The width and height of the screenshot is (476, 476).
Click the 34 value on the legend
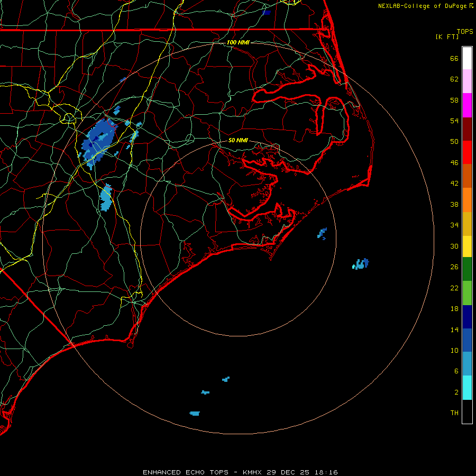point(454,225)
